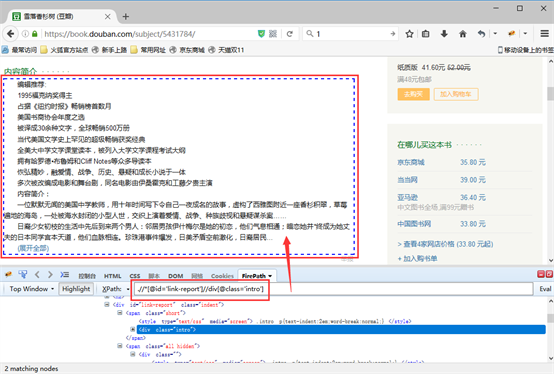This screenshot has width=554, height=374.
Task: Switch to the 脚本 script tab in Firebug
Action: tap(154, 276)
